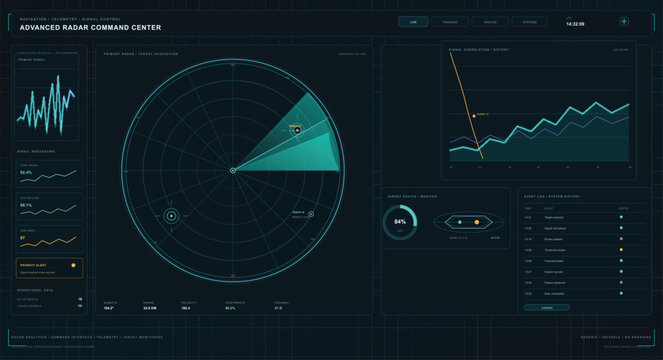The height and width of the screenshot is (360, 663).
Task: Click the 96.2% confidence value
Action: click(230, 308)
